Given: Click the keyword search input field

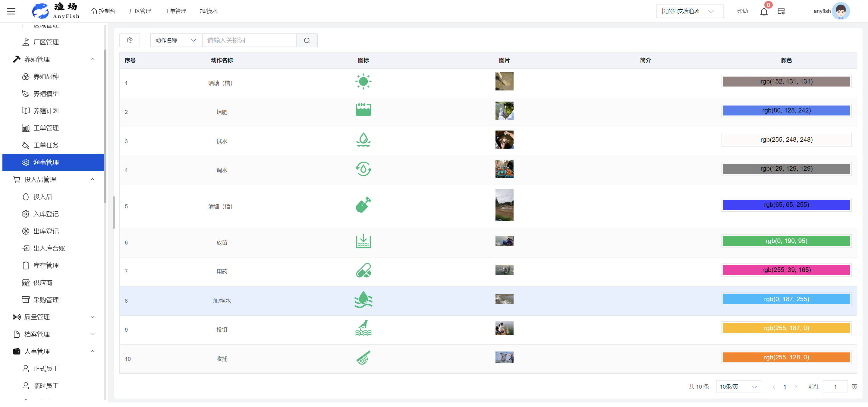Looking at the screenshot, I should pyautogui.click(x=249, y=40).
